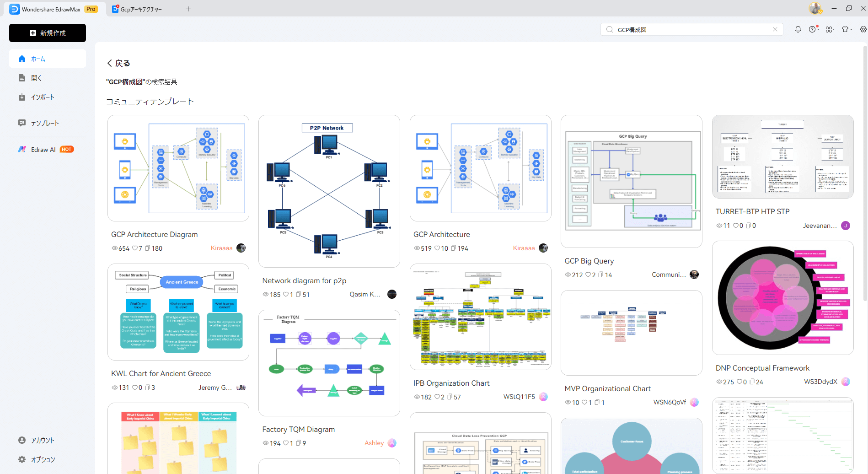868x474 pixels.
Task: Open Edraw AI from the sidebar
Action: pos(43,150)
